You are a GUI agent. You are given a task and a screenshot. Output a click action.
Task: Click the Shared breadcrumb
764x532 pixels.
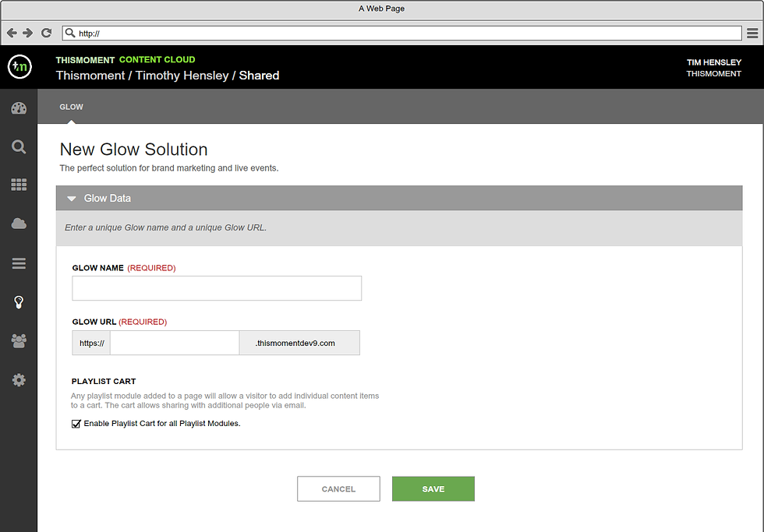click(x=259, y=76)
